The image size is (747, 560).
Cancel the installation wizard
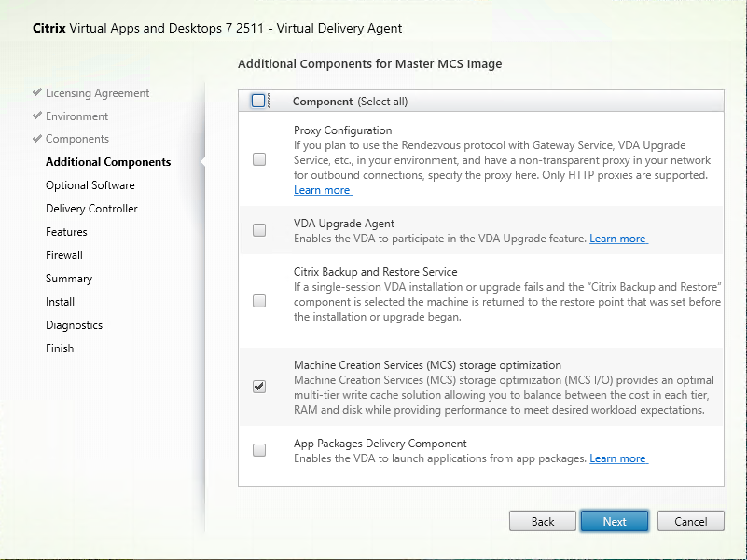690,521
